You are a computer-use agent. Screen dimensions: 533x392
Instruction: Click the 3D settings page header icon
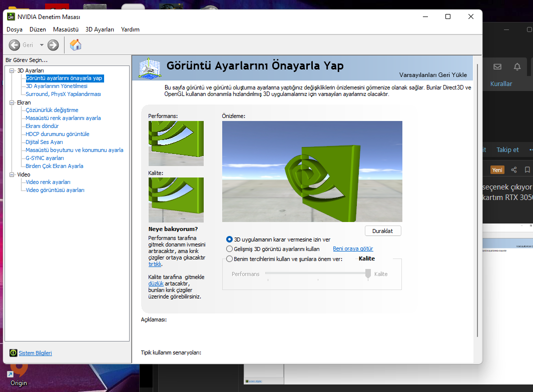point(150,68)
